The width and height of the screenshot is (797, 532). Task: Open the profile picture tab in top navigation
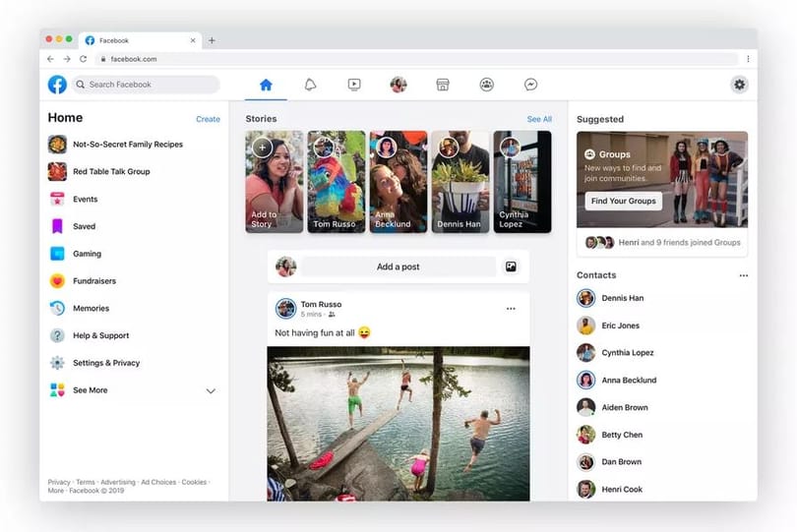click(398, 85)
